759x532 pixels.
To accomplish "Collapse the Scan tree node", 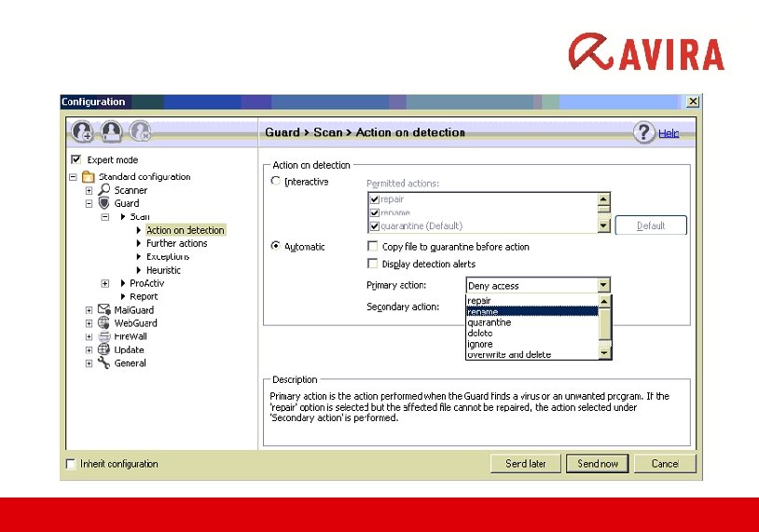I will [x=105, y=217].
